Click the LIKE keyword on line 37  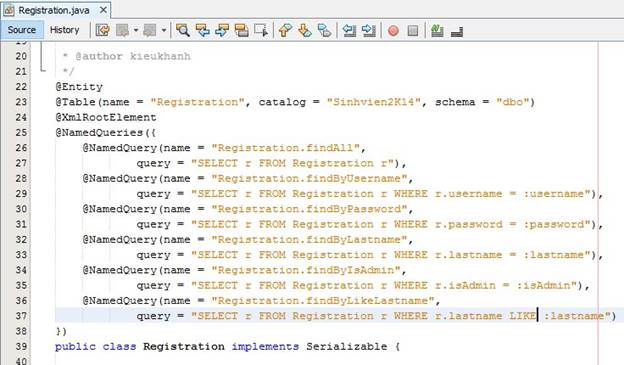click(523, 316)
